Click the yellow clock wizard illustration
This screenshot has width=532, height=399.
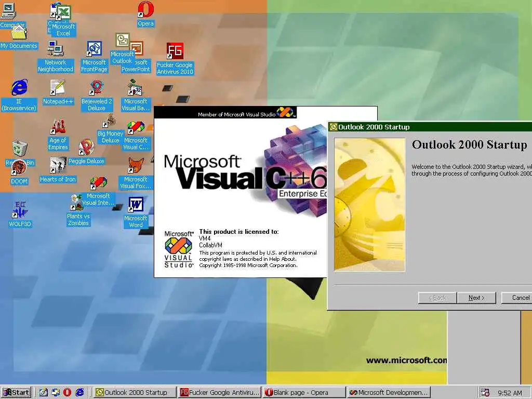[369, 204]
